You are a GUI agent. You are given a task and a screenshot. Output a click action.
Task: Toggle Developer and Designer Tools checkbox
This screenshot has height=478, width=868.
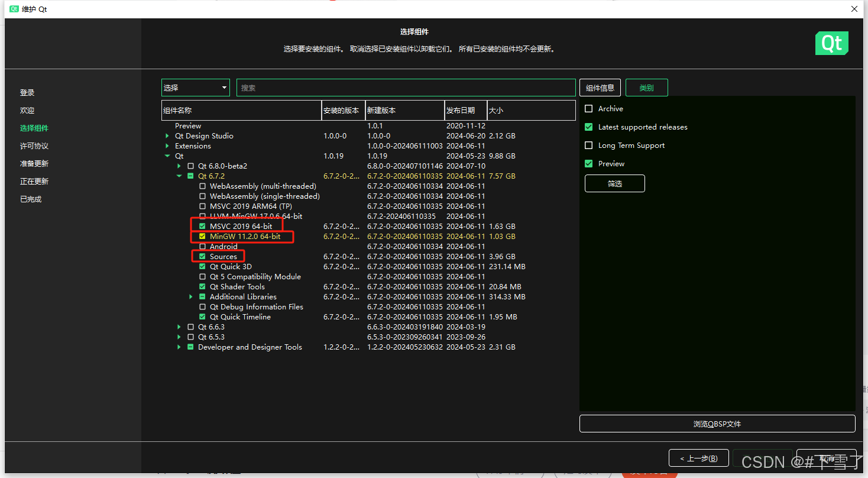190,347
